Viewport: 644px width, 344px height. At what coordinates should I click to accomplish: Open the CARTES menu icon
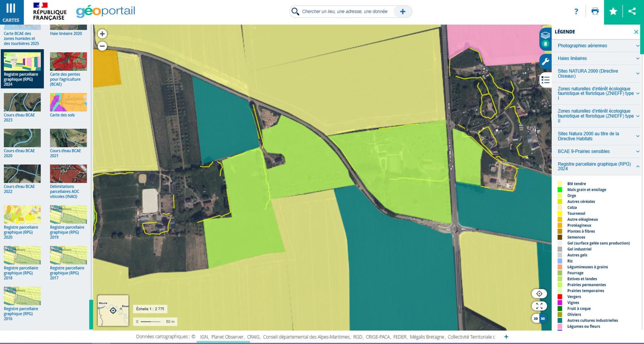tap(11, 12)
